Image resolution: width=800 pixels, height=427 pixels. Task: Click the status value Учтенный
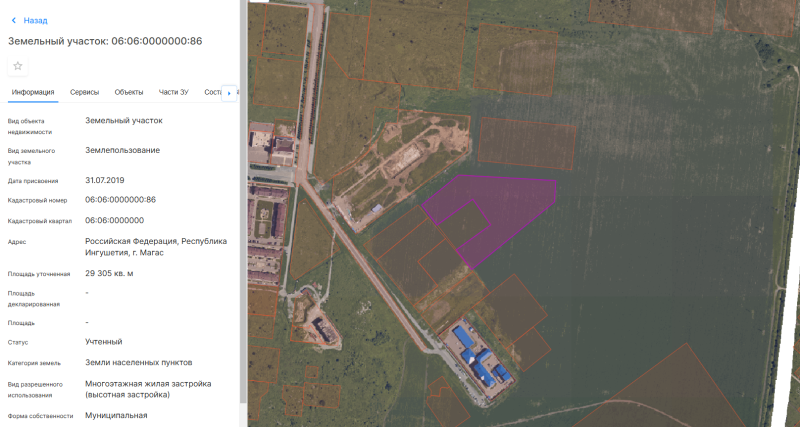tap(104, 341)
